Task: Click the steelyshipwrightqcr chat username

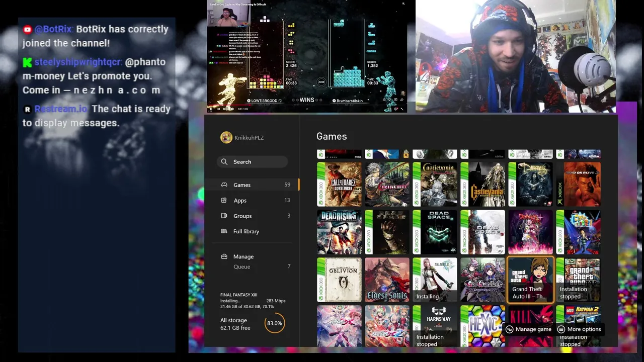Action: 78,62
